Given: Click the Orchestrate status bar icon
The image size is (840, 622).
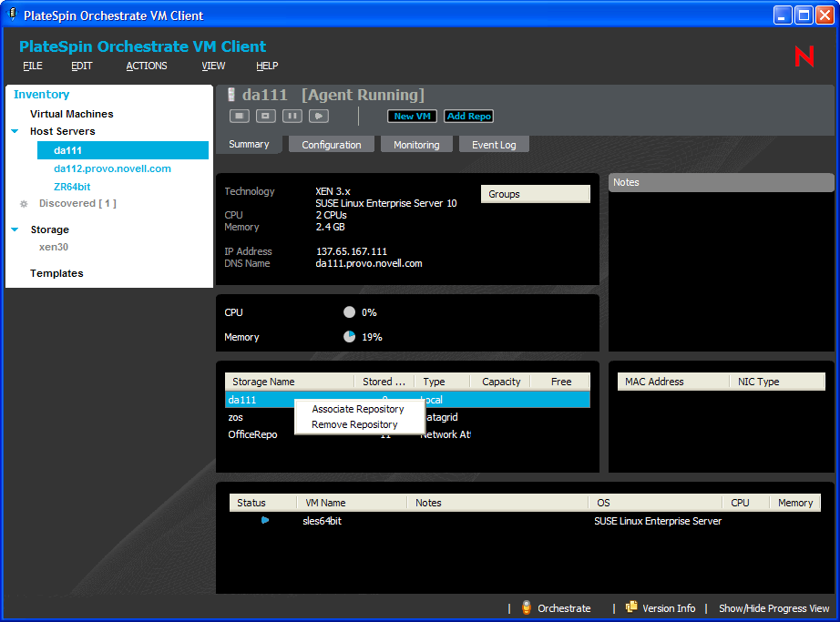Looking at the screenshot, I should 527,607.
